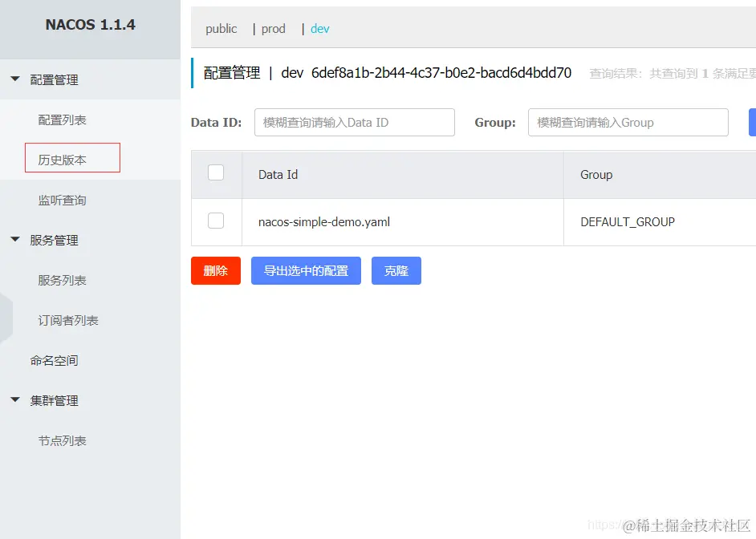Open 监听查询 in the sidebar

point(62,200)
